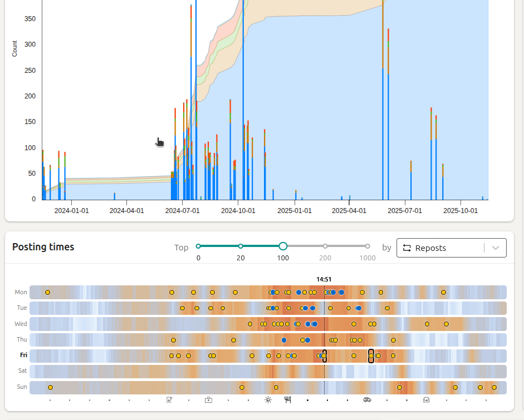Click the leftmost yellow dot in Sun row
524x420 pixels.
[50, 387]
